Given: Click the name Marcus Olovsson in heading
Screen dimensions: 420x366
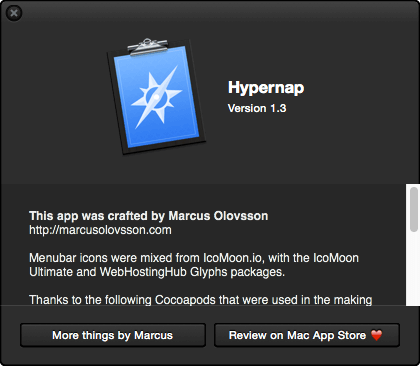Looking at the screenshot, I should 218,216.
